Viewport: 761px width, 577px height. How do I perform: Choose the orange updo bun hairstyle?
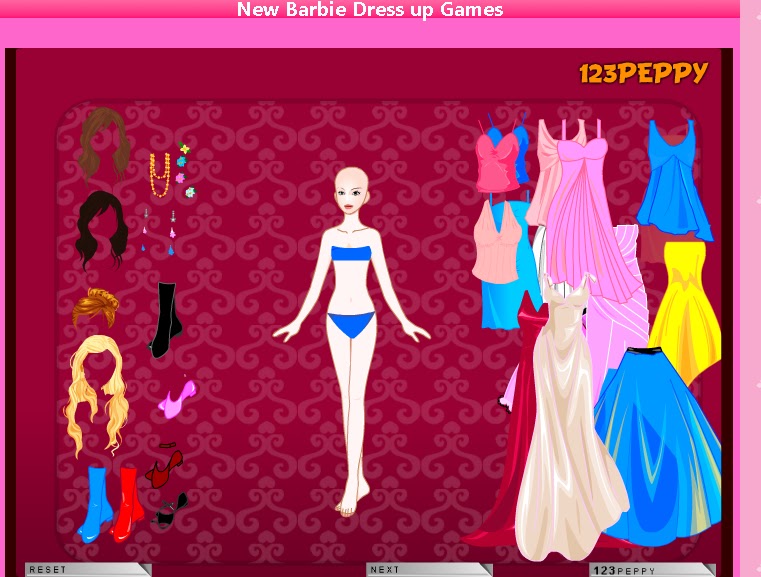click(96, 307)
